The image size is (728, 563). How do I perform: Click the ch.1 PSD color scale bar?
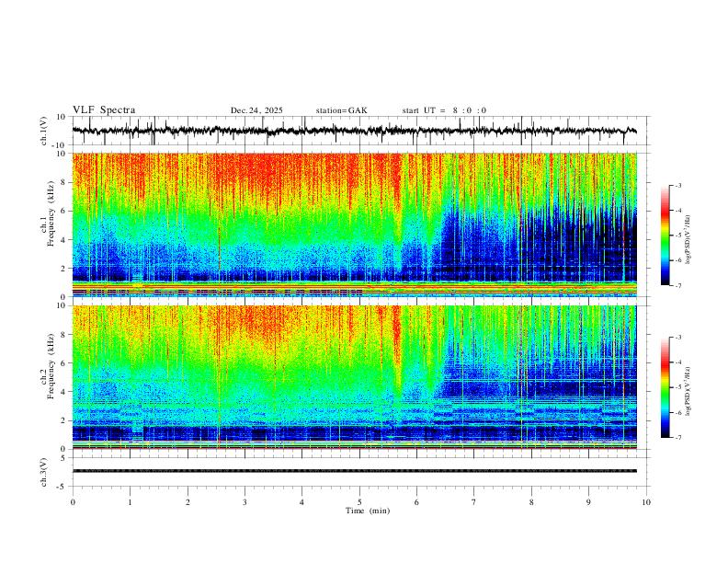click(665, 236)
